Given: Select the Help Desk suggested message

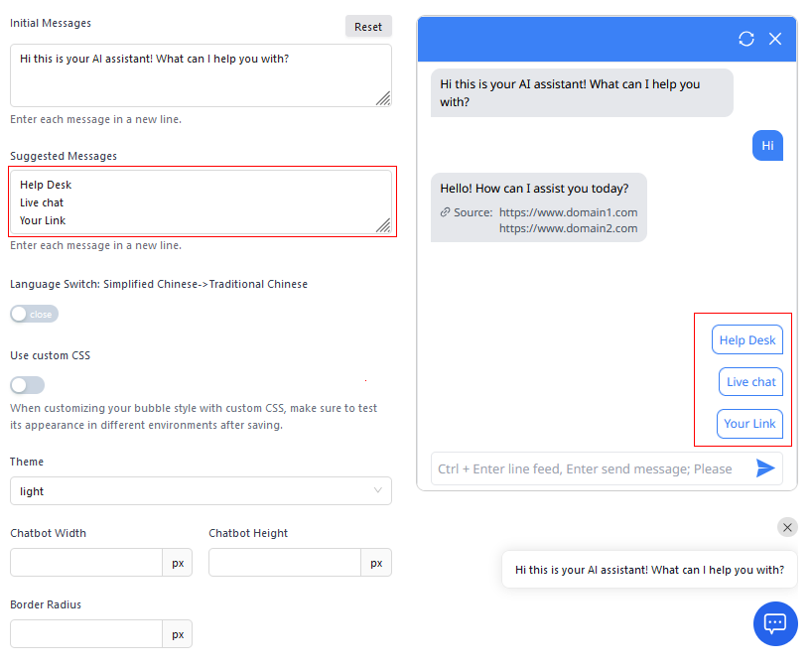Looking at the screenshot, I should tap(746, 339).
